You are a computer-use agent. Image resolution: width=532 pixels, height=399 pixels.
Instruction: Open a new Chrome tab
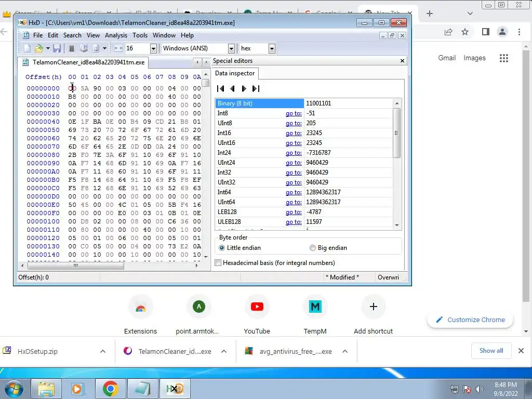pyautogui.click(x=430, y=14)
